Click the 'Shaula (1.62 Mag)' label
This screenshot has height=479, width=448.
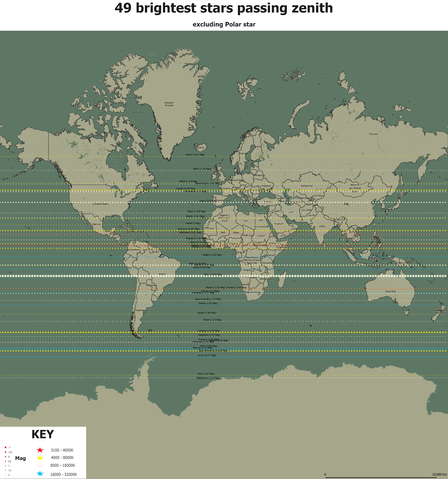[x=208, y=303]
